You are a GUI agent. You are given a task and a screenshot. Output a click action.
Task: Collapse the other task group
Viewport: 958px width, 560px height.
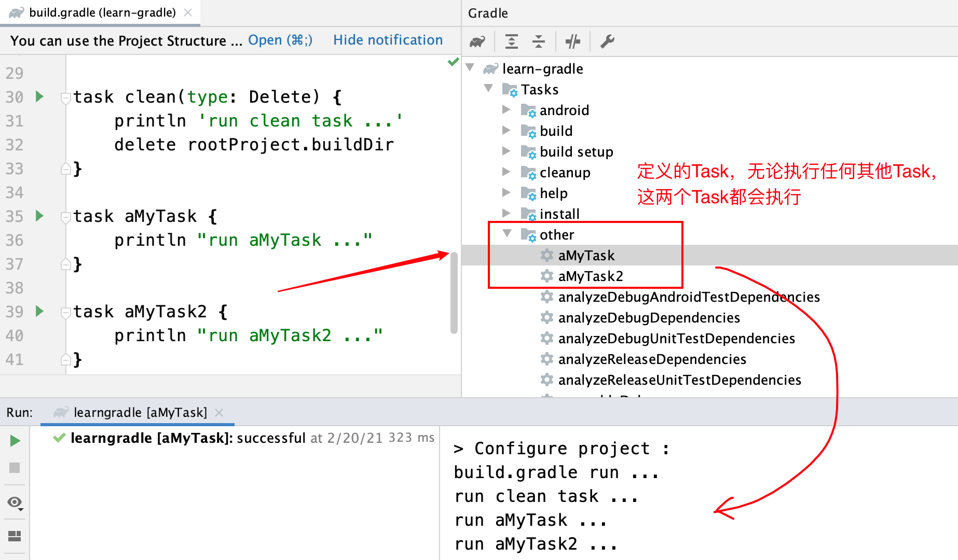[x=507, y=234]
